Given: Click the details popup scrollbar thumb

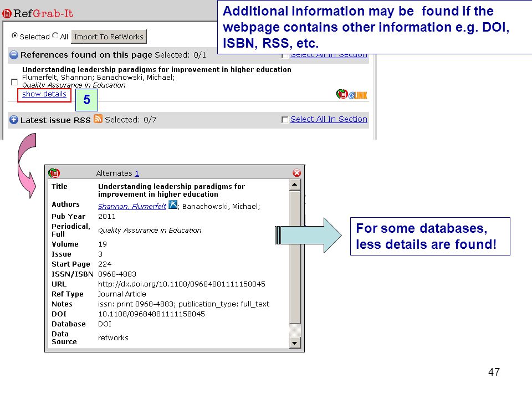Looking at the screenshot, I should click(x=294, y=257).
